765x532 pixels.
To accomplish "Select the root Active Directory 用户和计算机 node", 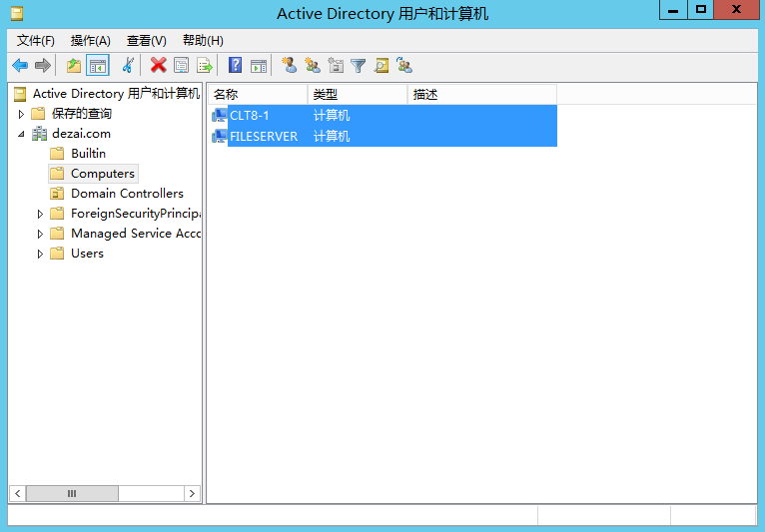I will click(x=116, y=94).
